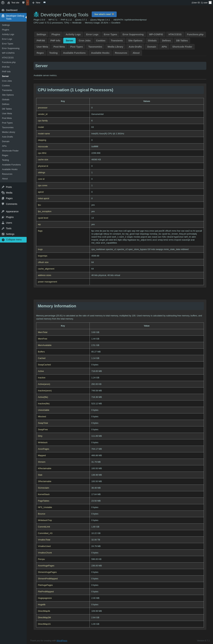The width and height of the screenshot is (213, 644).
Task: Click the Posts pin icon in sidebar
Action: [x=3, y=187]
